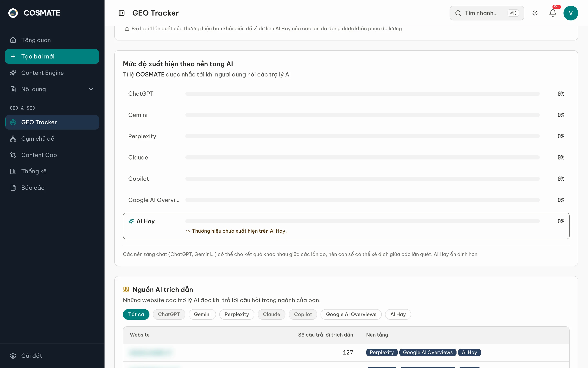588x368 pixels.
Task: Open notifications bell icon
Action: (x=553, y=13)
